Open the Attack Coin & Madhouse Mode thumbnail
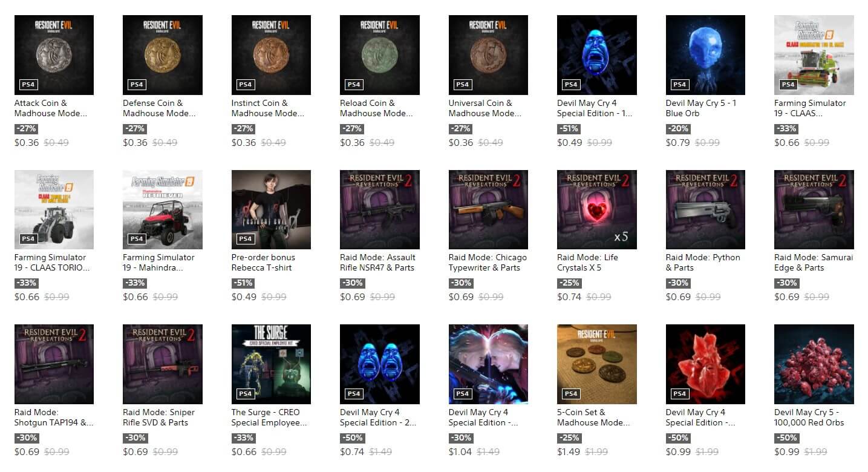This screenshot has height=472, width=868. pyautogui.click(x=54, y=55)
